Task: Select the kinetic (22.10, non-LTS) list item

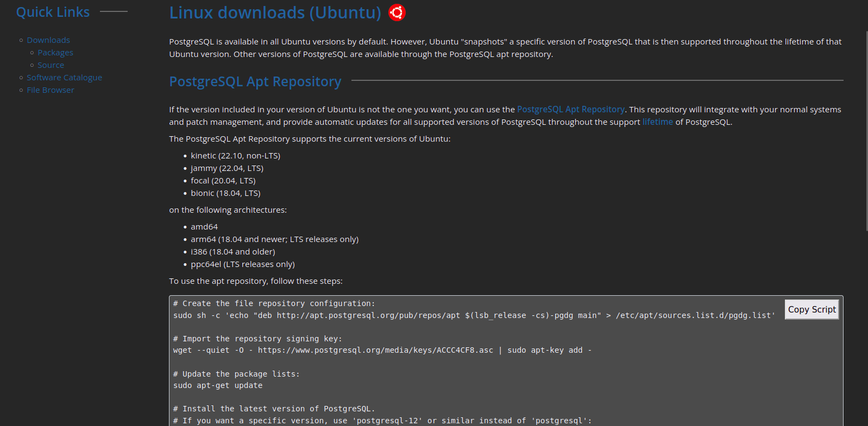Action: pos(235,156)
